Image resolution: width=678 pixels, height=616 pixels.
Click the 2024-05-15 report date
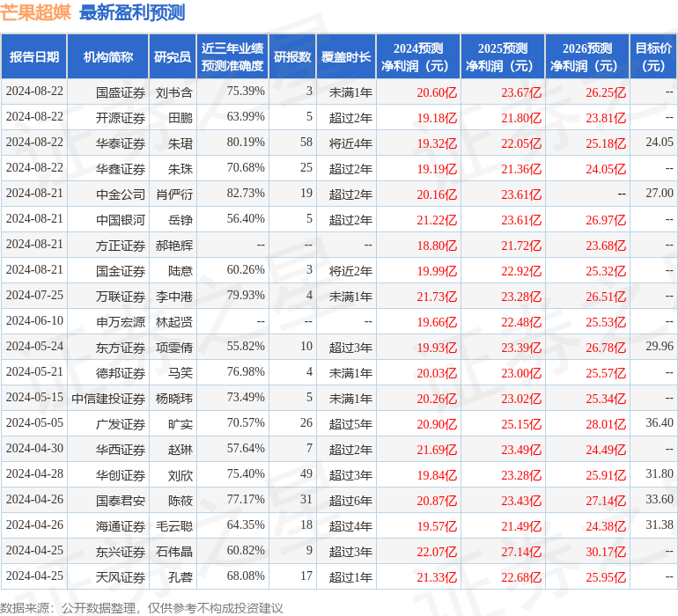(x=34, y=397)
